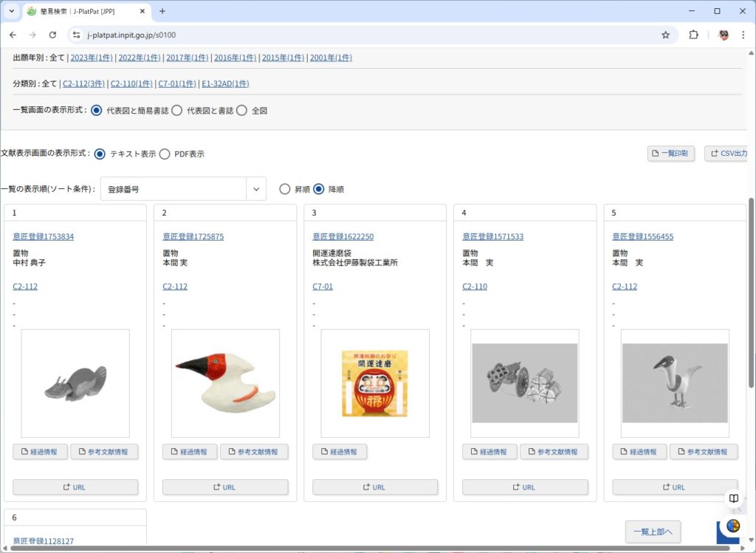The height and width of the screenshot is (553, 756).
Task: Open the 登録番号 sort dropdown
Action: click(255, 189)
